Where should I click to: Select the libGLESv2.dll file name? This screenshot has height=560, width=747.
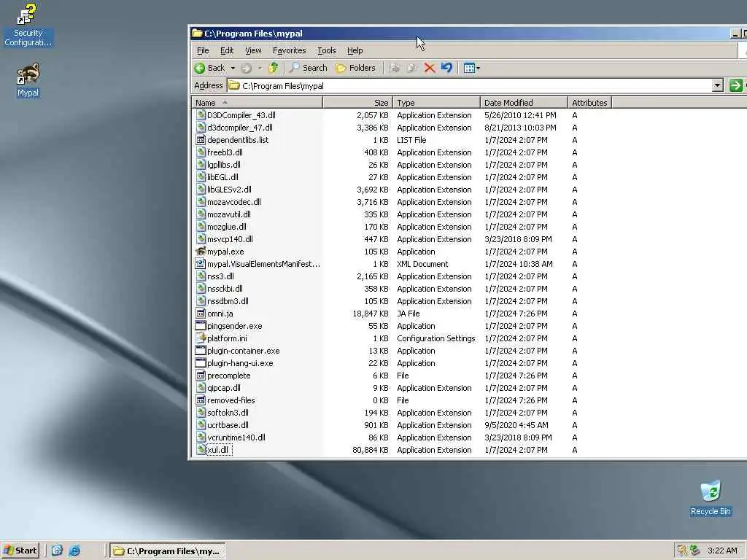(x=229, y=190)
